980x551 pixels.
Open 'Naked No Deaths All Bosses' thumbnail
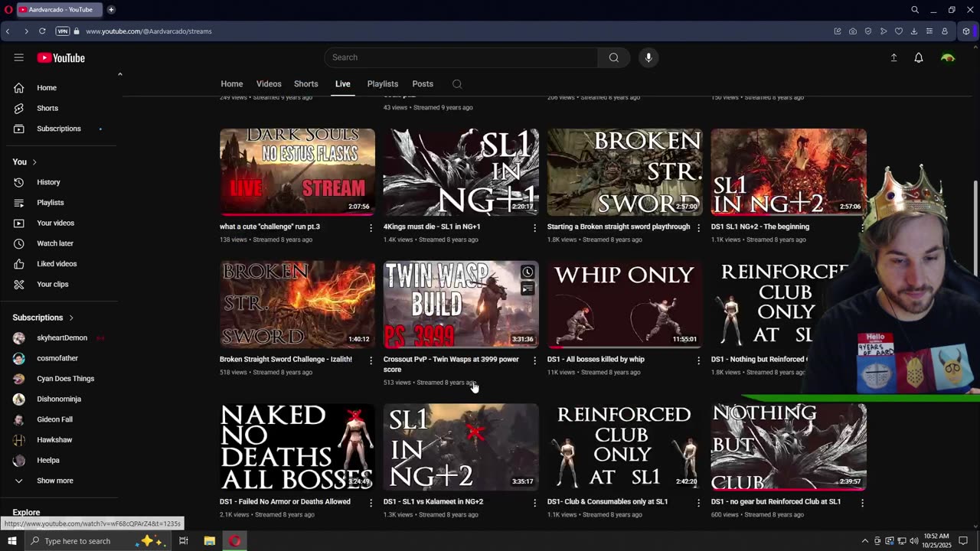tap(297, 447)
